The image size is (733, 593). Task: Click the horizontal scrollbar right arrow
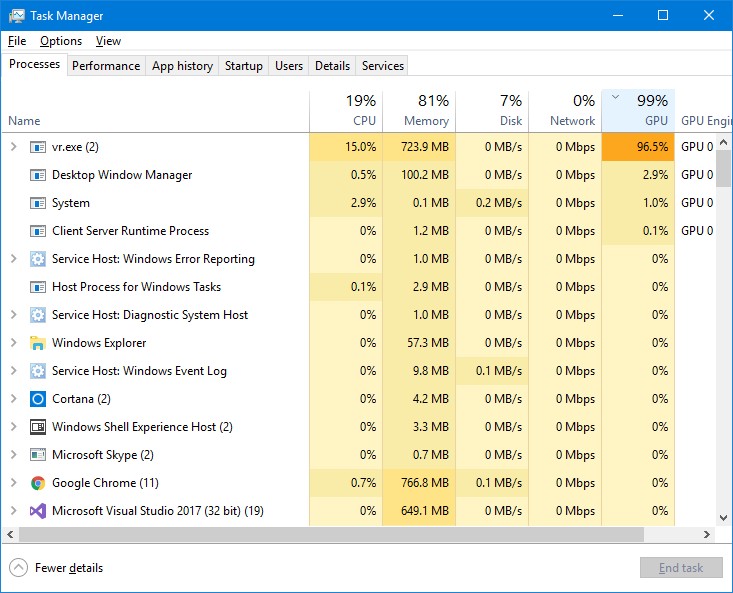[707, 534]
